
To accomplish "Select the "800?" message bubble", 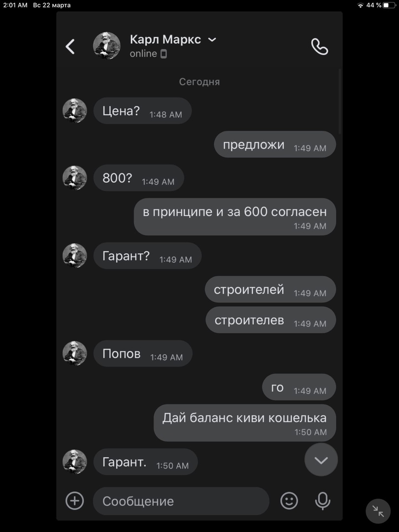I will [139, 178].
